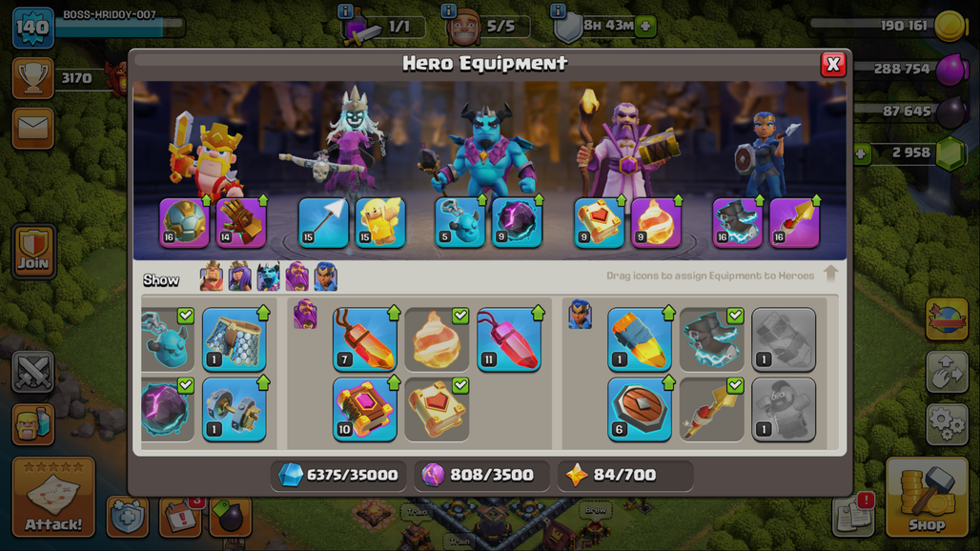Select the level 6 round shield equipment
The width and height of the screenshot is (980, 551).
coord(640,410)
